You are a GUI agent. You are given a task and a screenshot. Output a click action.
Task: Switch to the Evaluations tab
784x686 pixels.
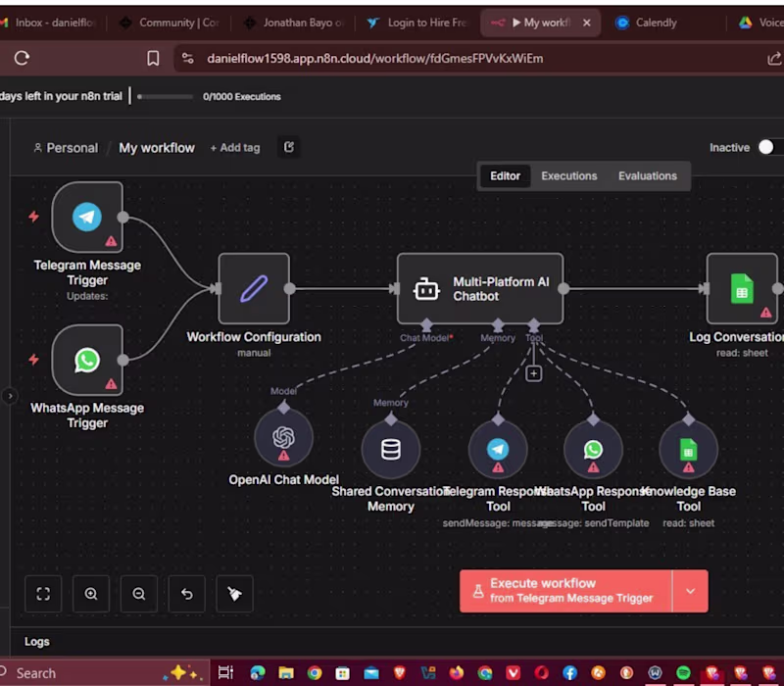point(648,176)
